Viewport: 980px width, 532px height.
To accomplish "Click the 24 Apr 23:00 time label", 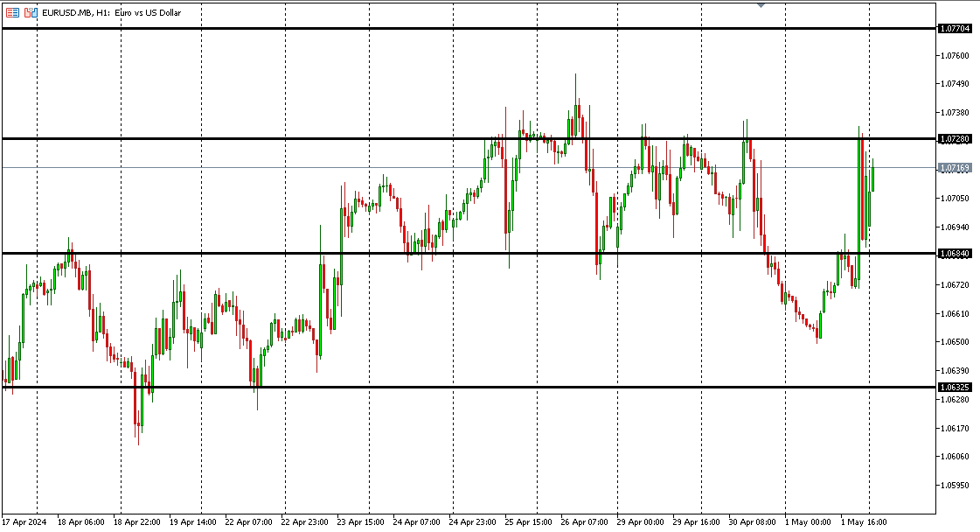I will pyautogui.click(x=472, y=522).
